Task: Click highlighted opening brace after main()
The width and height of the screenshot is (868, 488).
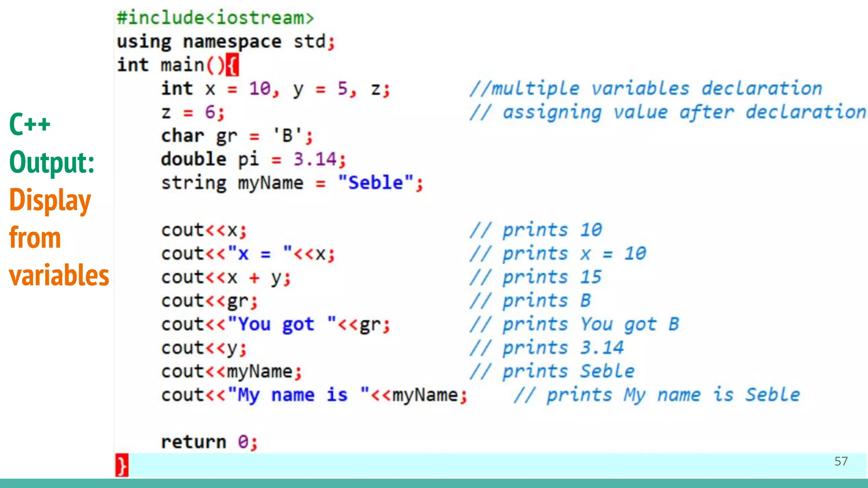Action: [232, 65]
